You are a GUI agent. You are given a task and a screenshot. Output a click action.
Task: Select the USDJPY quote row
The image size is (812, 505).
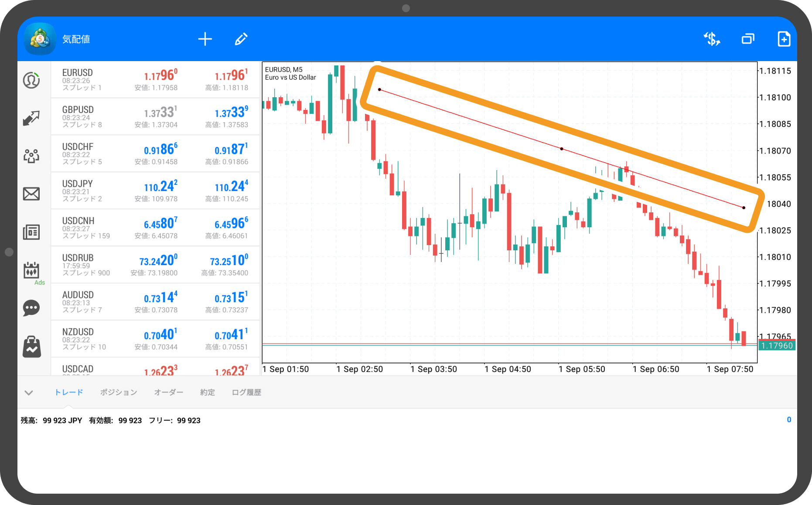tap(155, 191)
